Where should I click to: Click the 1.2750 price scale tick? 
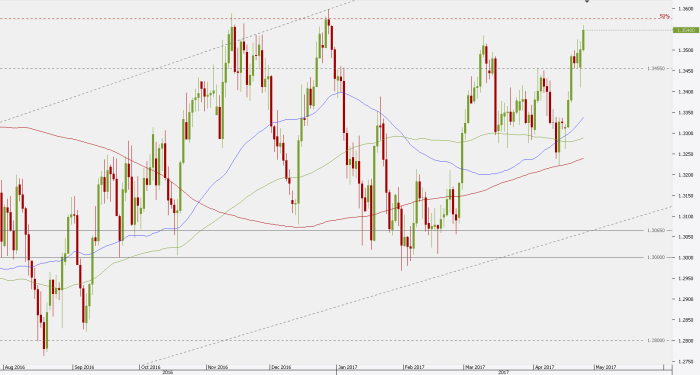point(685,361)
